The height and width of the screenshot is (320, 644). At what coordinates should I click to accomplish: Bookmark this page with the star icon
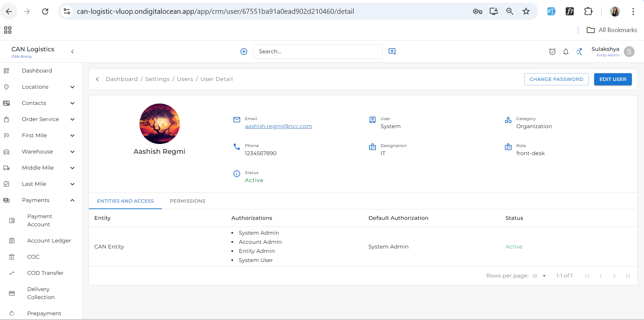pos(526,11)
